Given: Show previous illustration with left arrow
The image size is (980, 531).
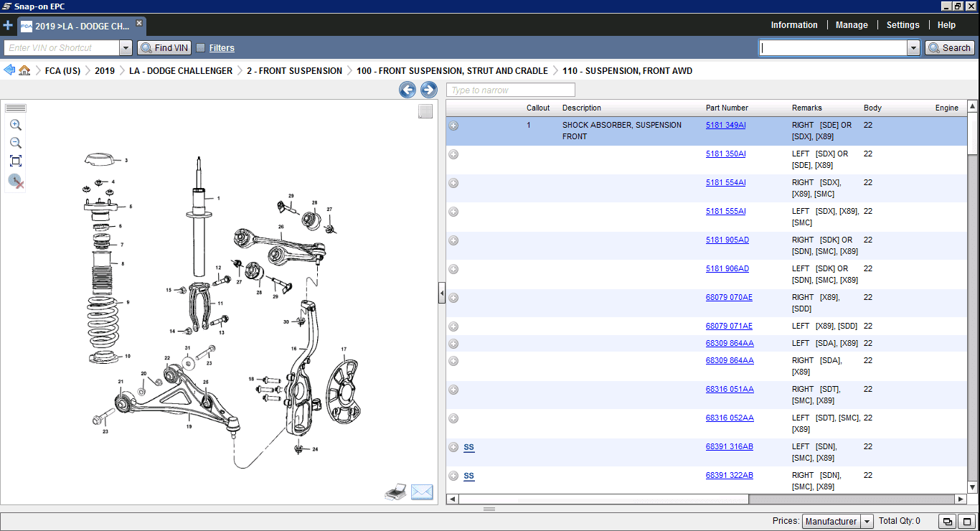Looking at the screenshot, I should point(407,90).
